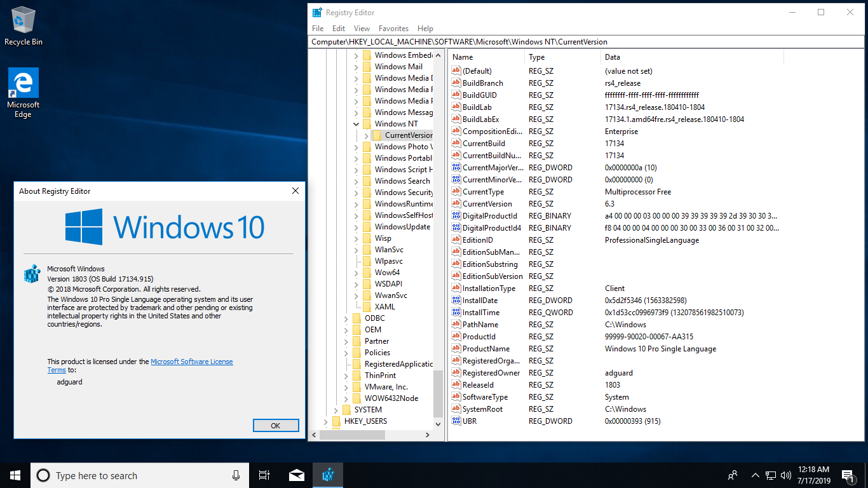Open the People icon in system tray
This screenshot has width=868, height=488.
tap(733, 475)
